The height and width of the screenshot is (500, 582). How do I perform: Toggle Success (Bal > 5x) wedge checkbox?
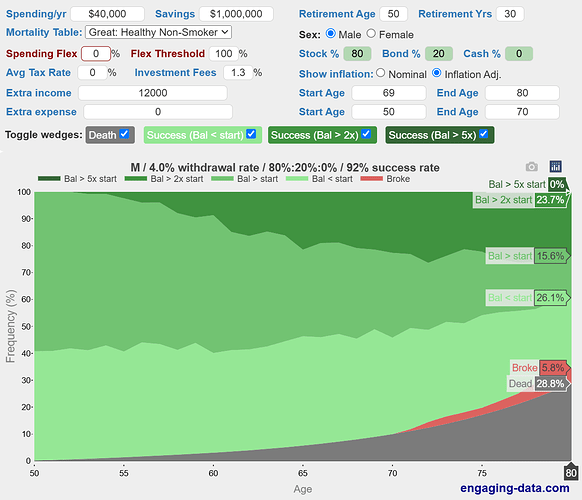click(x=483, y=134)
